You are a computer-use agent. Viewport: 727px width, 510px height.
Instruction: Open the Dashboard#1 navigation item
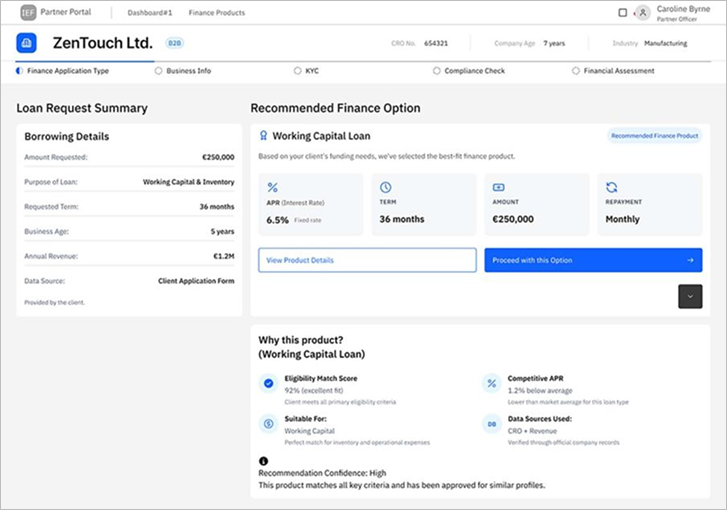click(x=148, y=13)
